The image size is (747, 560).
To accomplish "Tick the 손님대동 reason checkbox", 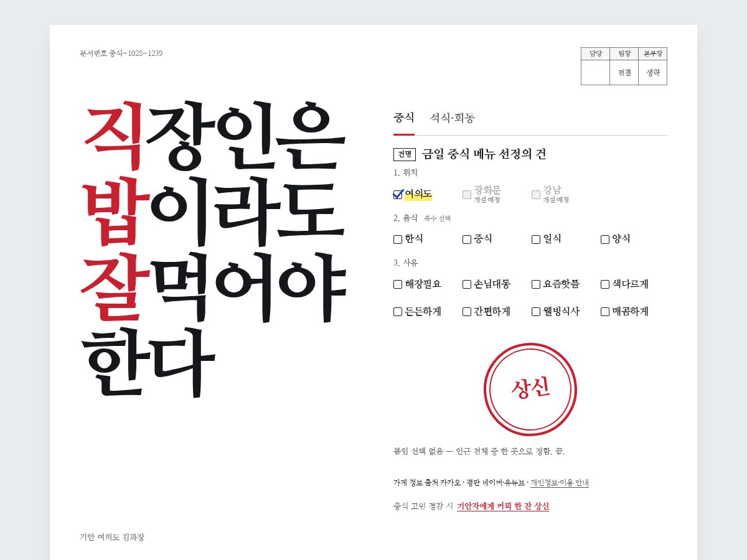I will pyautogui.click(x=467, y=284).
